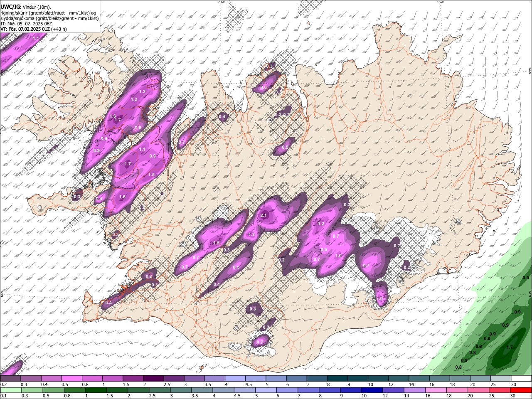Pick the upper-row swatch between 12 and 14

coord(398,379)
